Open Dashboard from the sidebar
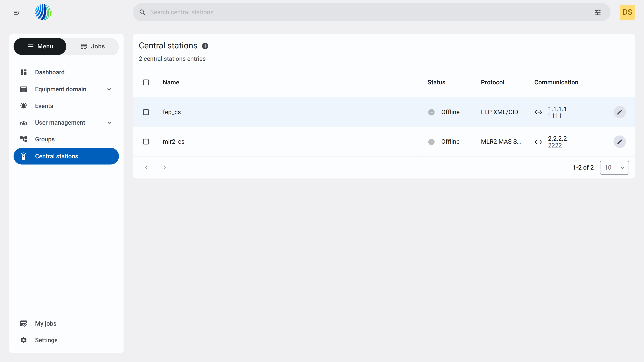644x362 pixels. pyautogui.click(x=66, y=72)
